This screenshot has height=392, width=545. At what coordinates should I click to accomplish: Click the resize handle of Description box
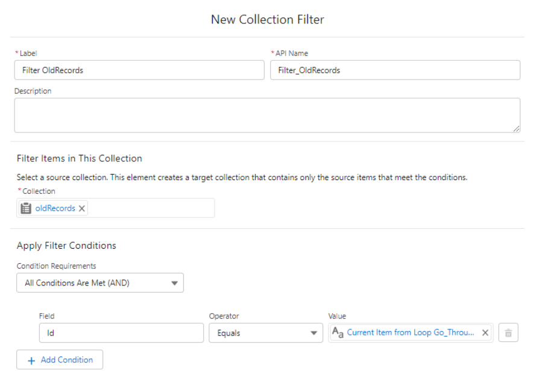tap(516, 128)
